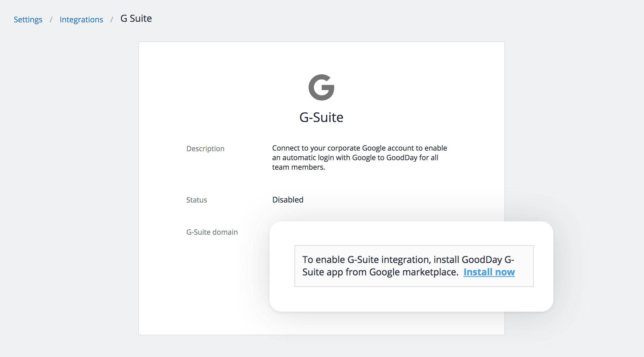This screenshot has height=357, width=644.
Task: Click the Google G logo icon
Action: [321, 87]
